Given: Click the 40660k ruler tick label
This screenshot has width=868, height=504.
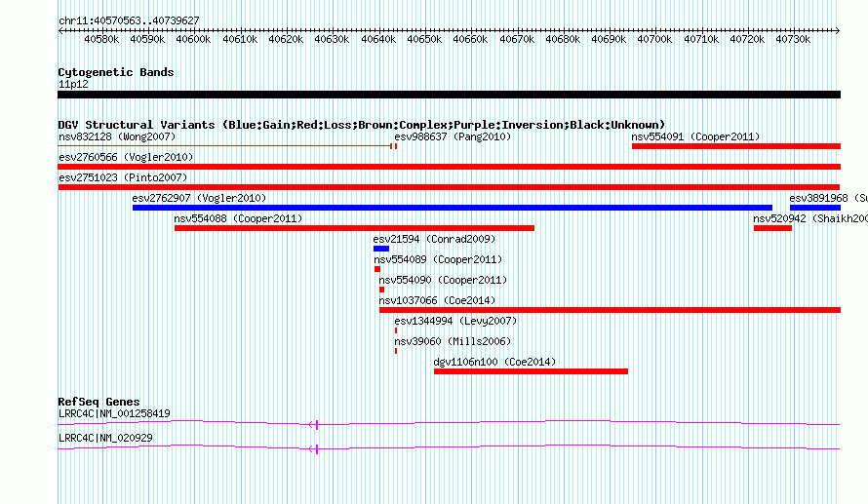Looking at the screenshot, I should 470,39.
